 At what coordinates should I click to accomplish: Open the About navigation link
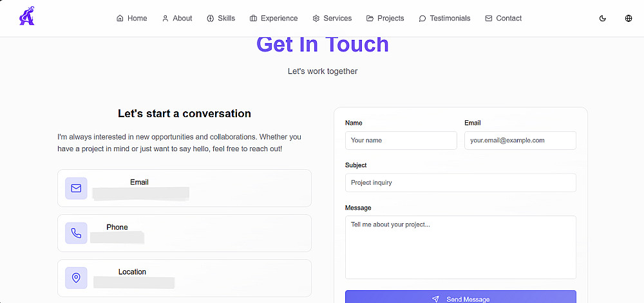click(177, 18)
